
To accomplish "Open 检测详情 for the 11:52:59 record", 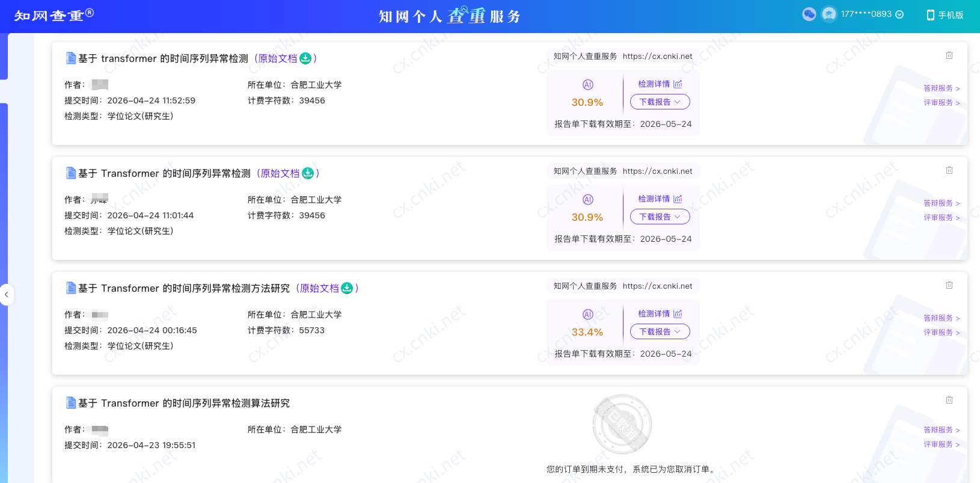I will (x=660, y=84).
